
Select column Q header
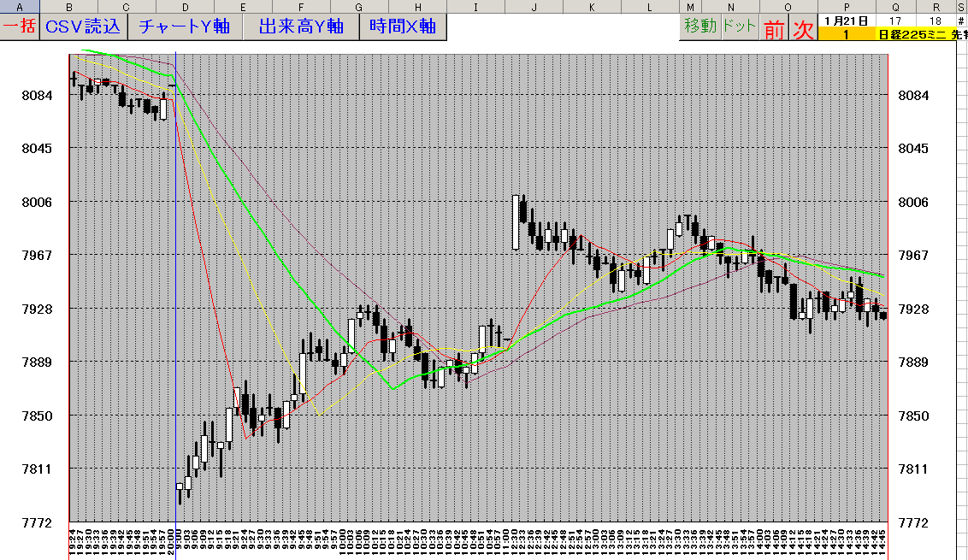[896, 7]
